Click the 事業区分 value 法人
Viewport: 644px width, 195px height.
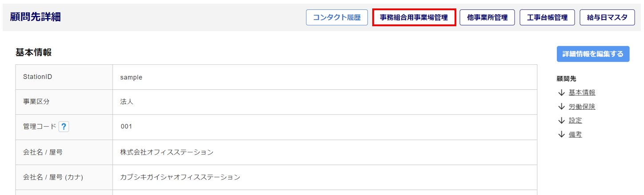127,102
